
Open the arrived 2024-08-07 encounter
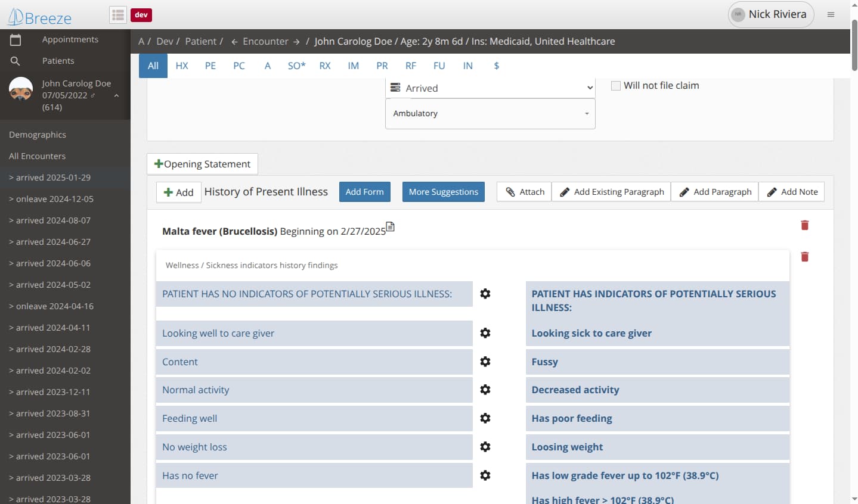click(x=53, y=220)
